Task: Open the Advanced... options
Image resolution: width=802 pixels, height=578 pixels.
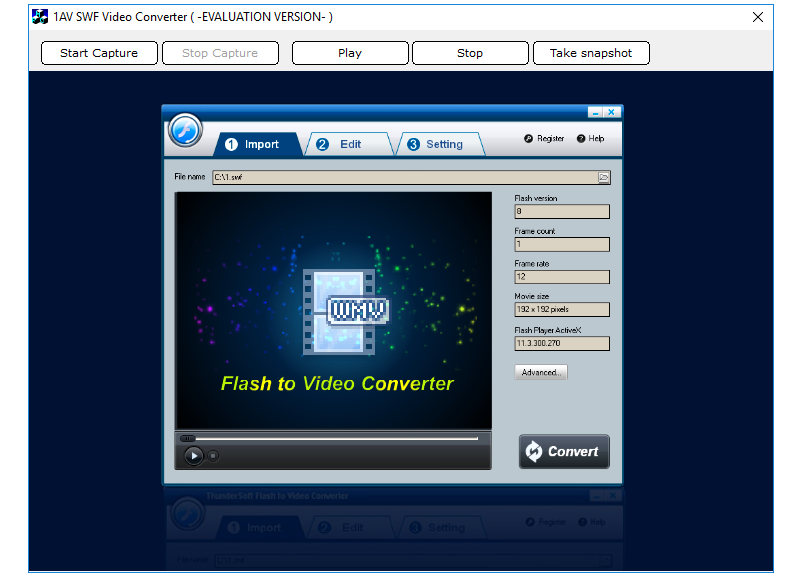Action: point(541,372)
